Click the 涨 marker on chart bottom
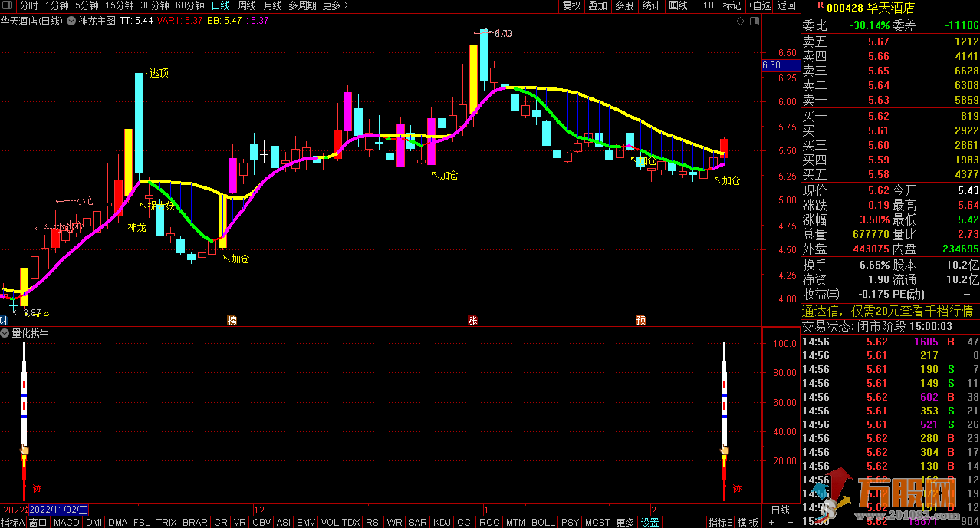 pos(472,320)
